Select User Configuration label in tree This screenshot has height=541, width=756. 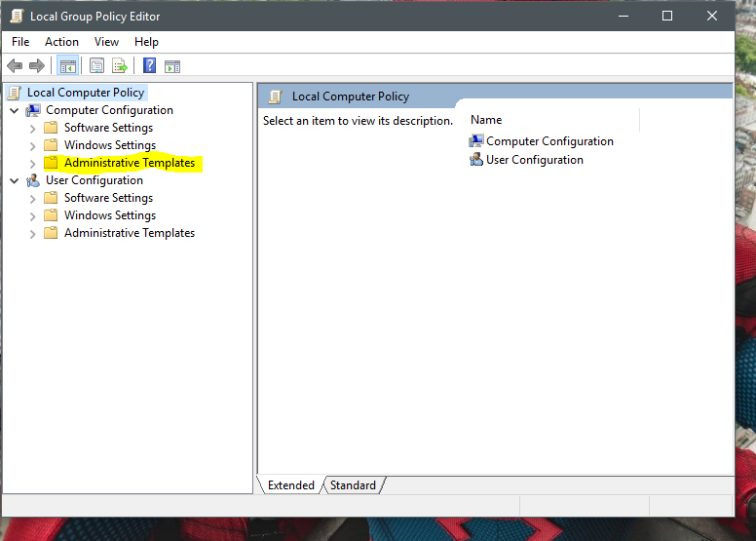[x=94, y=180]
